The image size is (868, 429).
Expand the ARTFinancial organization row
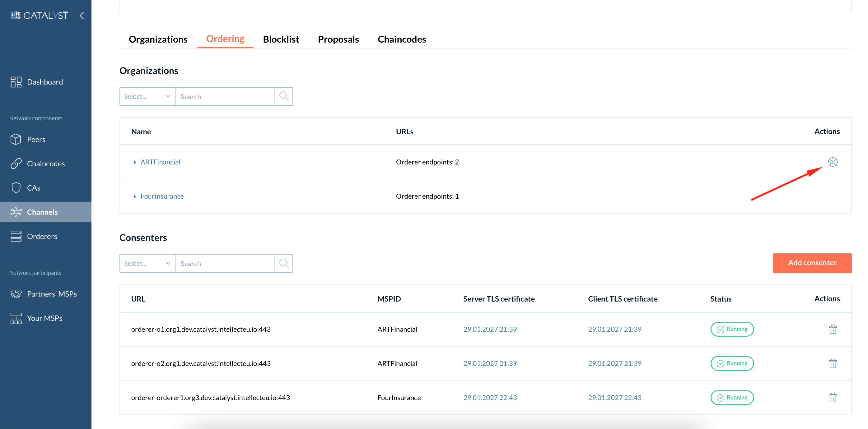[x=136, y=162]
